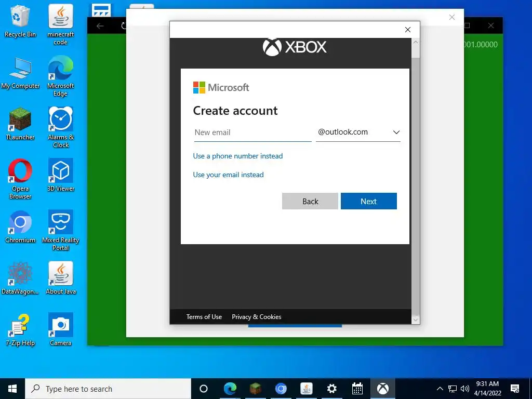Open DataWagon desktop shortcut
The image size is (532, 399).
[x=20, y=278]
